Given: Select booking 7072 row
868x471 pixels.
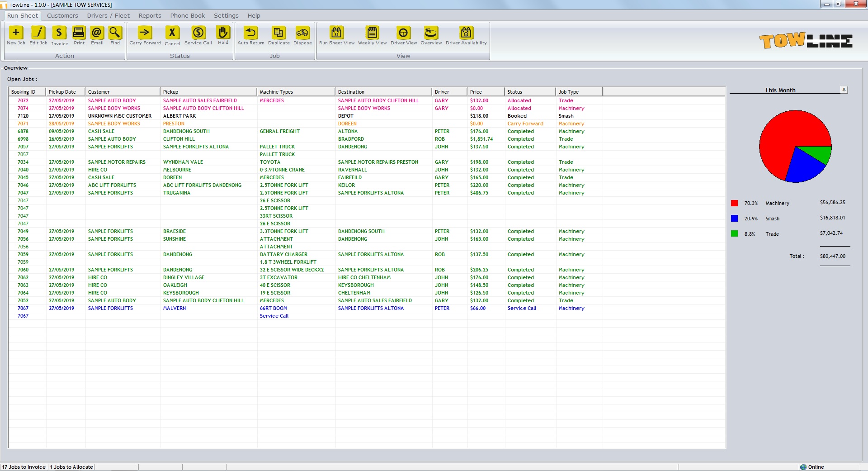Looking at the screenshot, I should [367, 100].
